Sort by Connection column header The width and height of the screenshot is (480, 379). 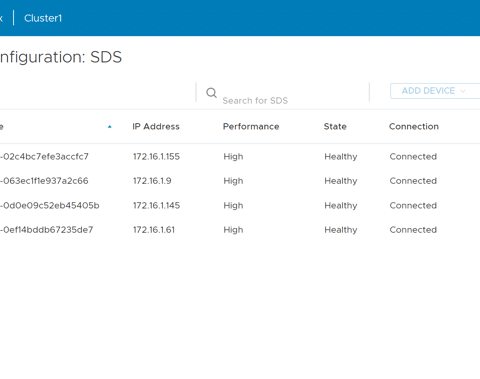point(414,126)
